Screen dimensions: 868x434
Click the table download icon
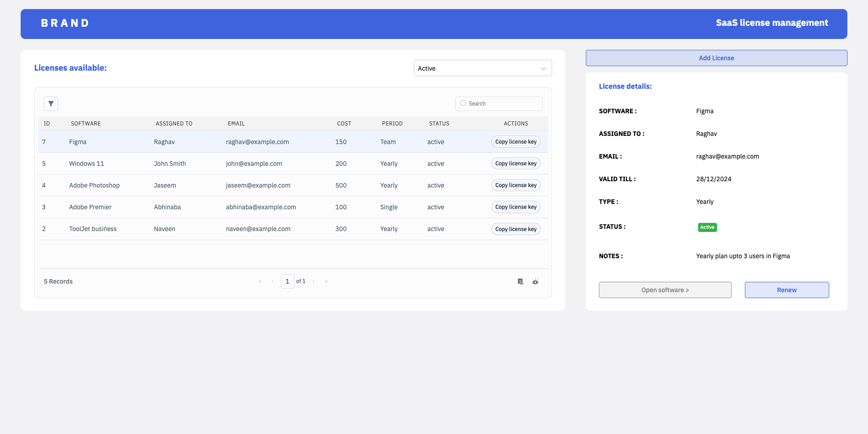[x=521, y=281]
